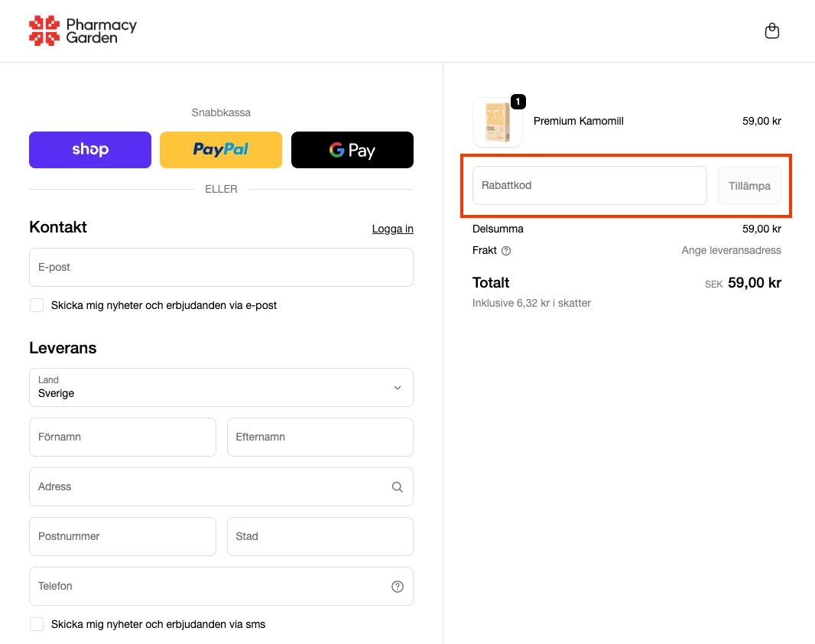Click the Postnummer input field
The width and height of the screenshot is (815, 644).
click(122, 537)
